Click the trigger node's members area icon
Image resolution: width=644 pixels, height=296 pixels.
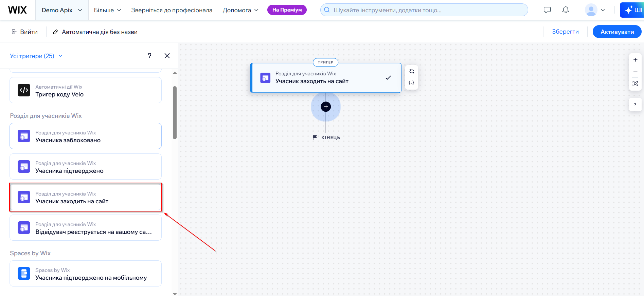tap(265, 78)
